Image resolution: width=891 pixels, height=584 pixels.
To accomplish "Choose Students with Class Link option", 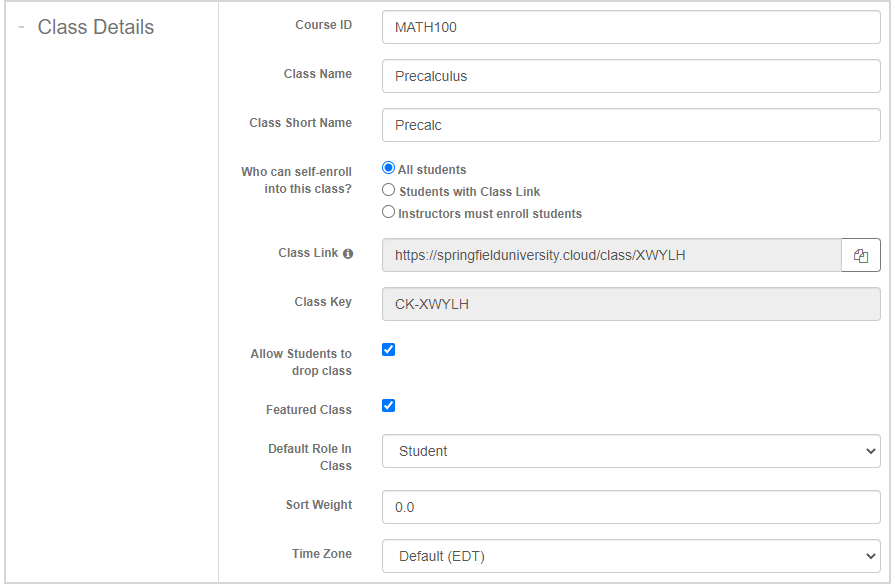I will (389, 190).
